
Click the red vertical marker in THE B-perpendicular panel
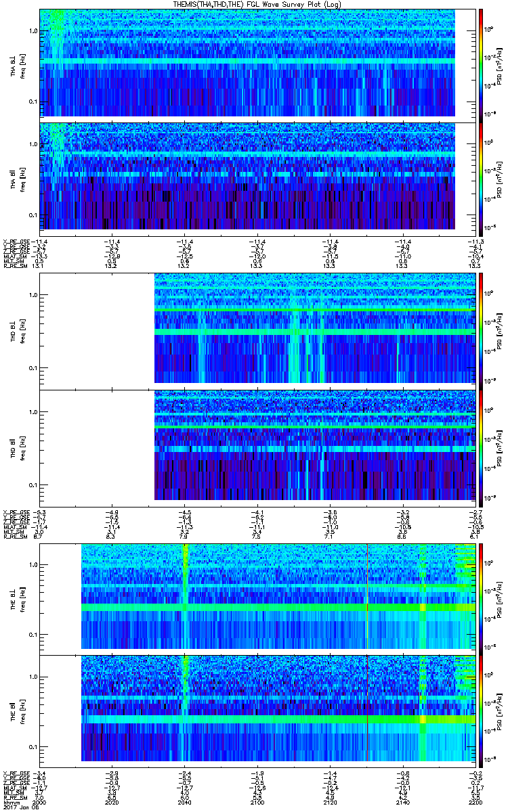(367, 596)
